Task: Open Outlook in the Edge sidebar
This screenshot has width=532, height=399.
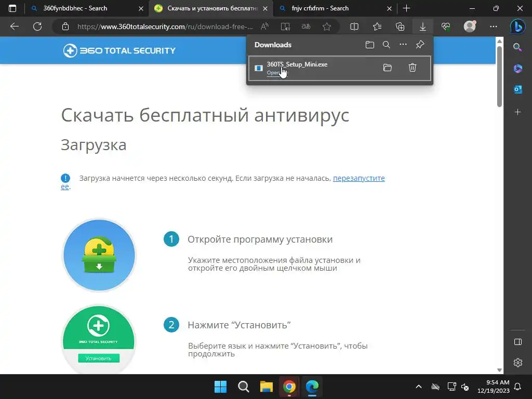Action: (518, 89)
